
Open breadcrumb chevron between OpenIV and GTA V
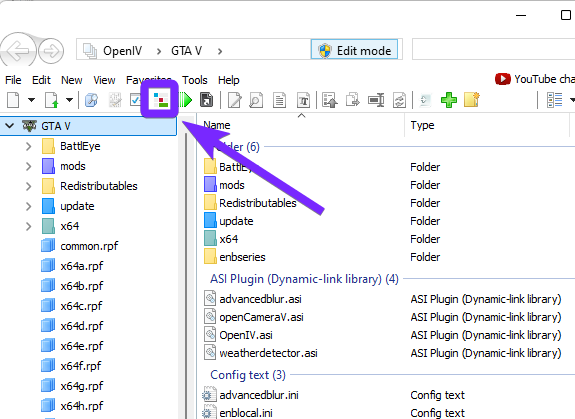click(158, 51)
